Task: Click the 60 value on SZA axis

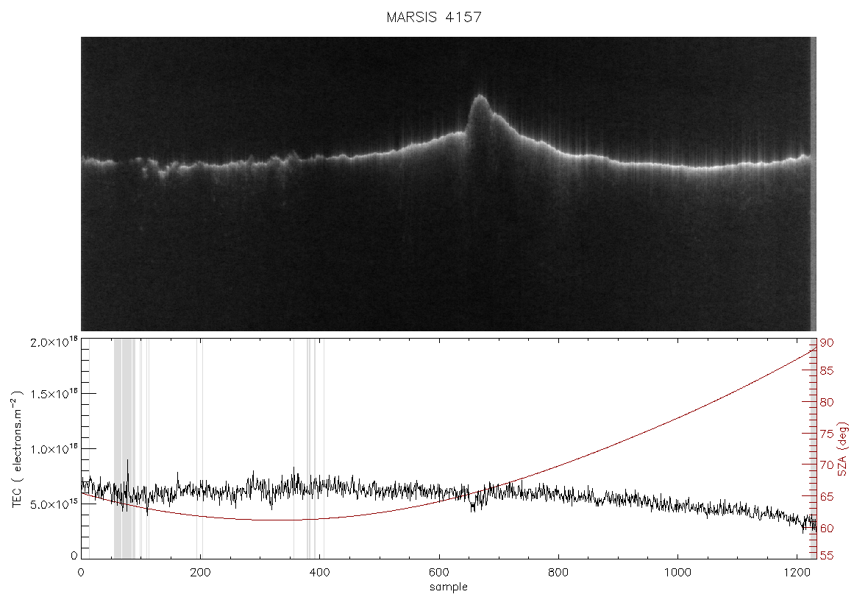Action: click(x=827, y=529)
